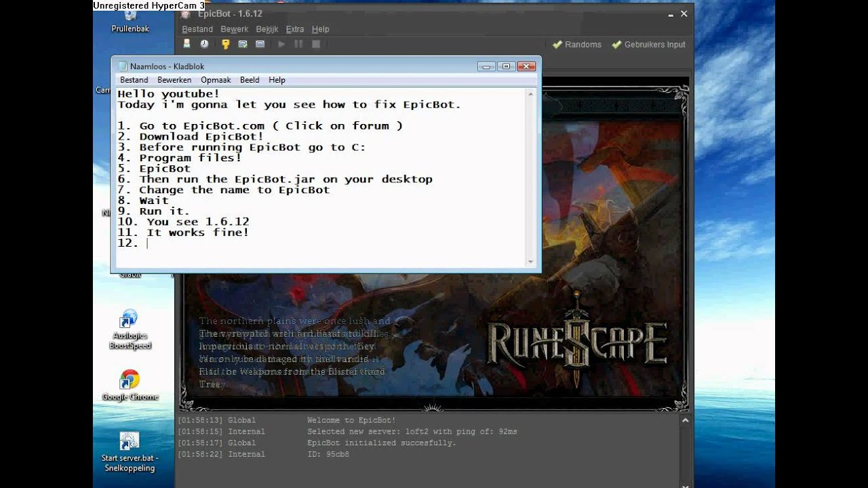Open Bewerk menu in EpicBot

[x=235, y=29]
